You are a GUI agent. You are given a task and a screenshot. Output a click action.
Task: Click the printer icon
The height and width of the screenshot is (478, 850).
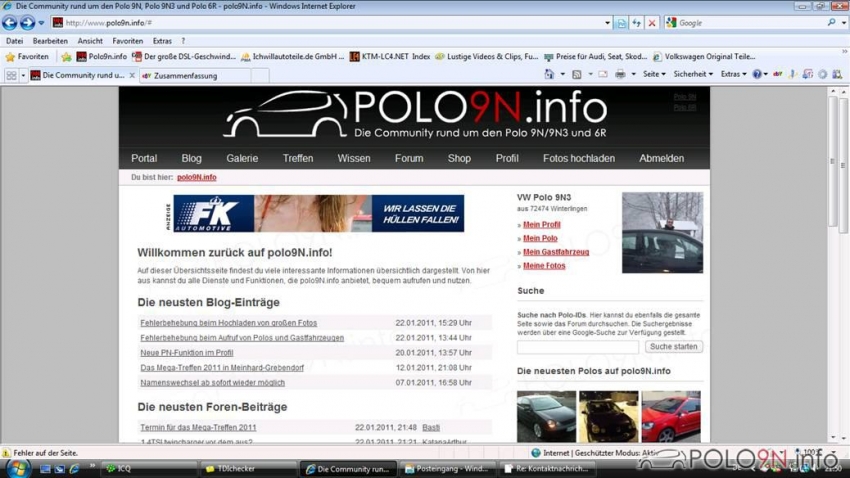(x=620, y=74)
